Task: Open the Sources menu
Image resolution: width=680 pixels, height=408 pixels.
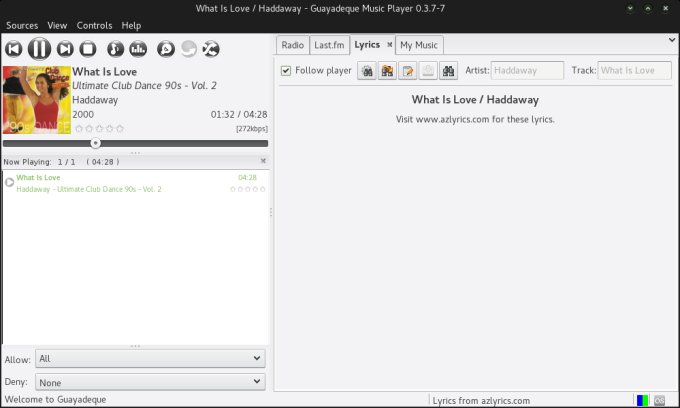Action: (x=22, y=26)
